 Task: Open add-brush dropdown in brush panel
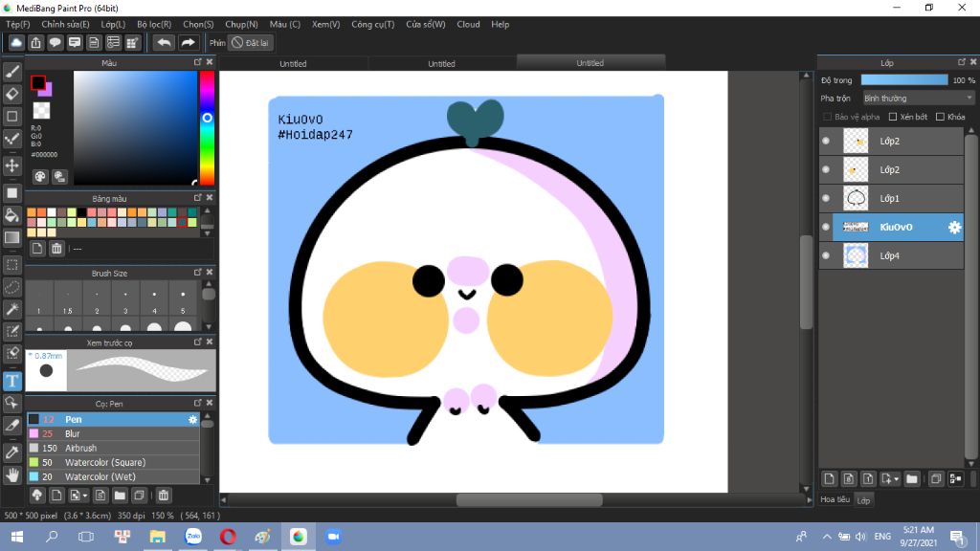85,496
